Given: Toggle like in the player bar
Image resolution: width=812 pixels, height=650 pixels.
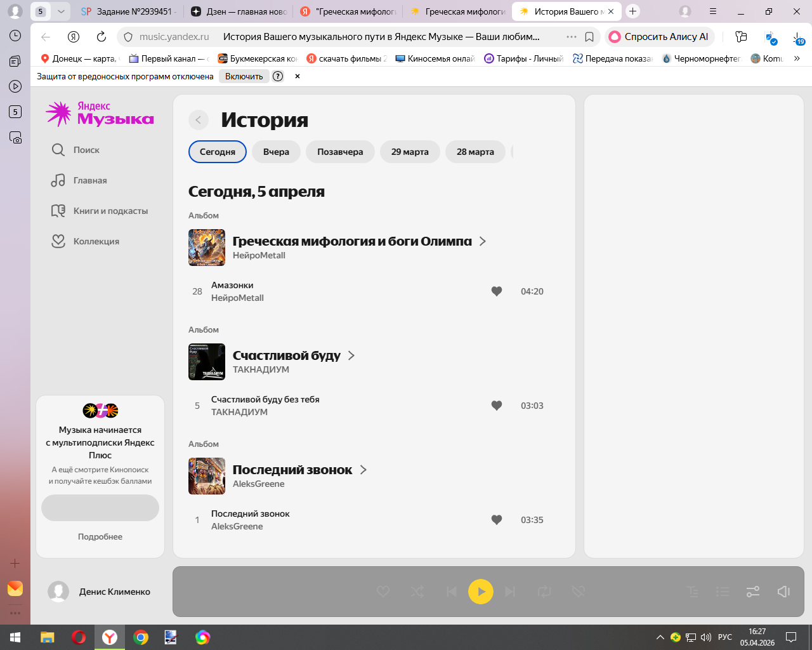Looking at the screenshot, I should 383,592.
